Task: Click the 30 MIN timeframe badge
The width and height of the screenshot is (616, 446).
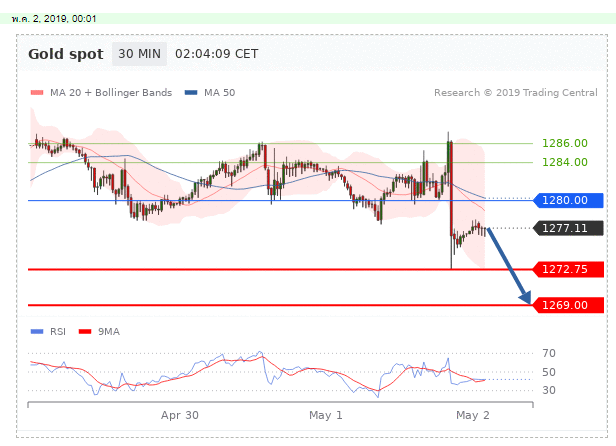Action: [x=139, y=54]
